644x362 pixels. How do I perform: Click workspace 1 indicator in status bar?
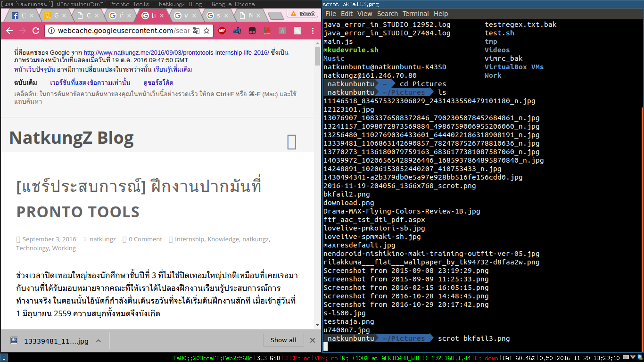(4, 358)
